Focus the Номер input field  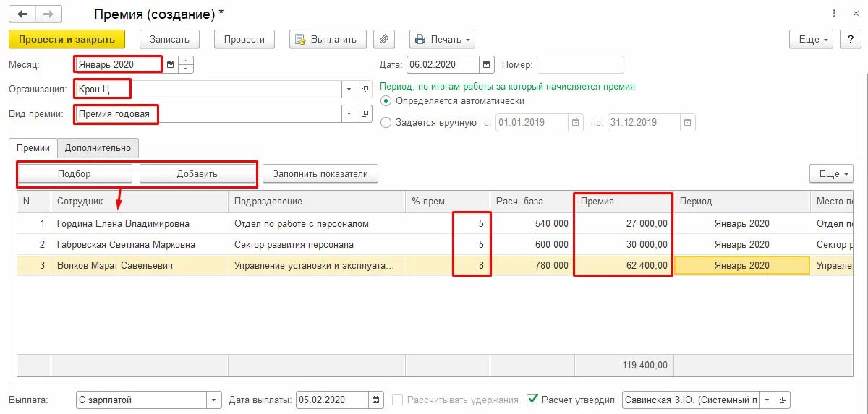tap(580, 65)
